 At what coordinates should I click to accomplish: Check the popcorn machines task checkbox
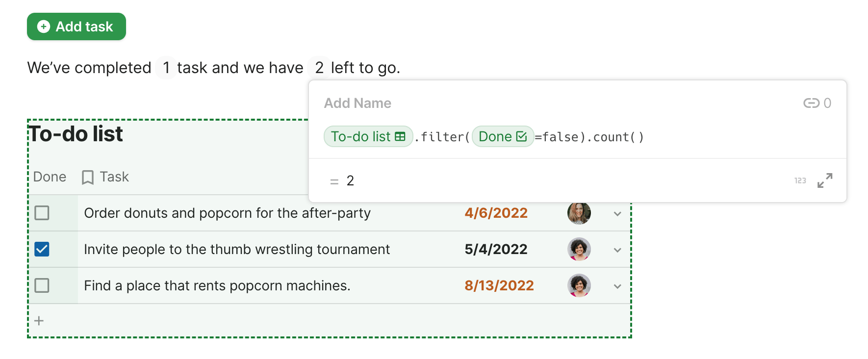42,285
